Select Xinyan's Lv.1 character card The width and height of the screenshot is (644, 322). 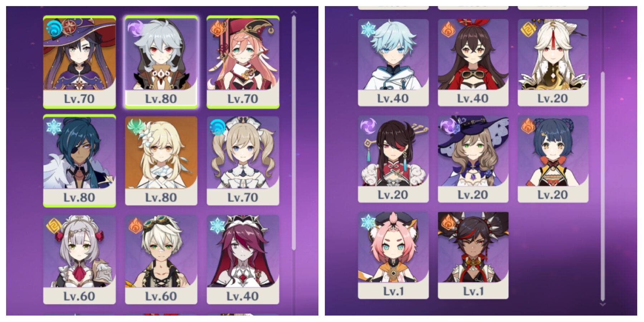point(473,255)
